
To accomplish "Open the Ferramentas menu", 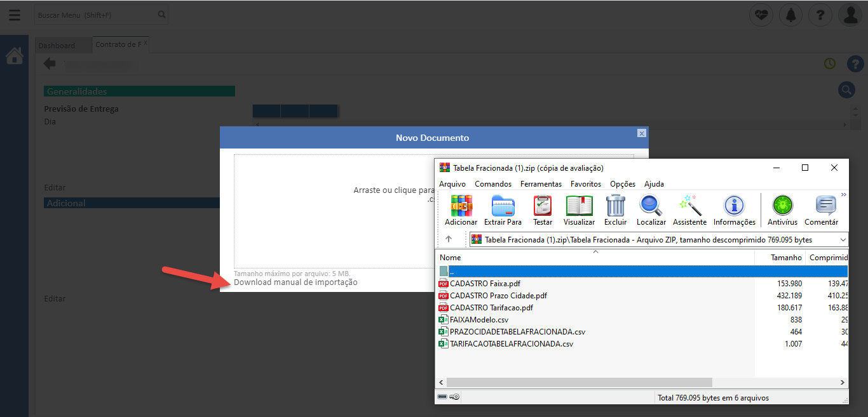I will pyautogui.click(x=541, y=184).
